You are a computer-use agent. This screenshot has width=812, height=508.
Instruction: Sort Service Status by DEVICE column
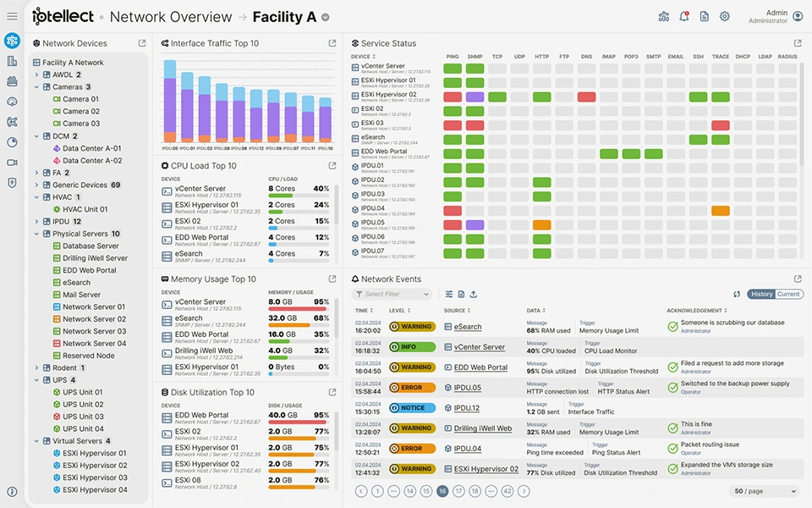363,57
